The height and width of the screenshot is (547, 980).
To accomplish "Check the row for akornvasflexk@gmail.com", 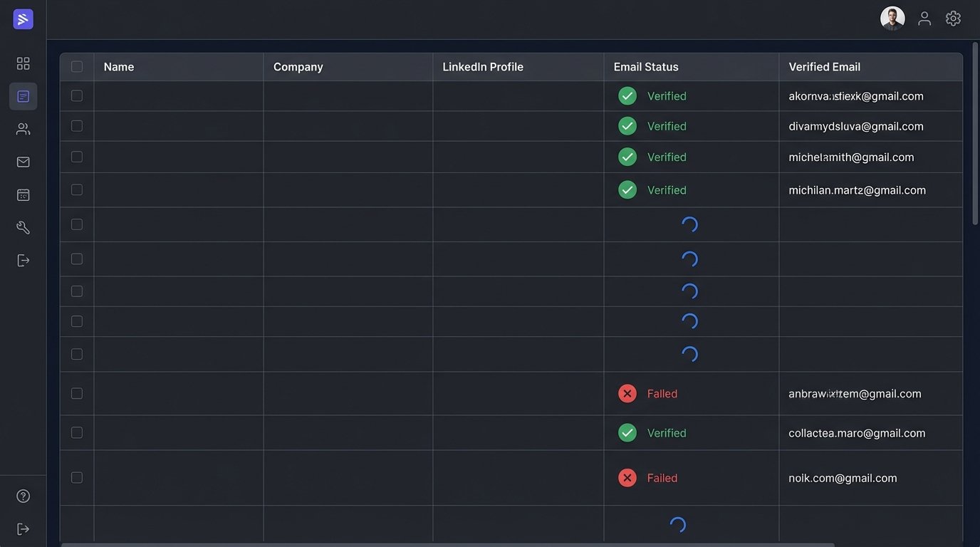I will point(77,95).
